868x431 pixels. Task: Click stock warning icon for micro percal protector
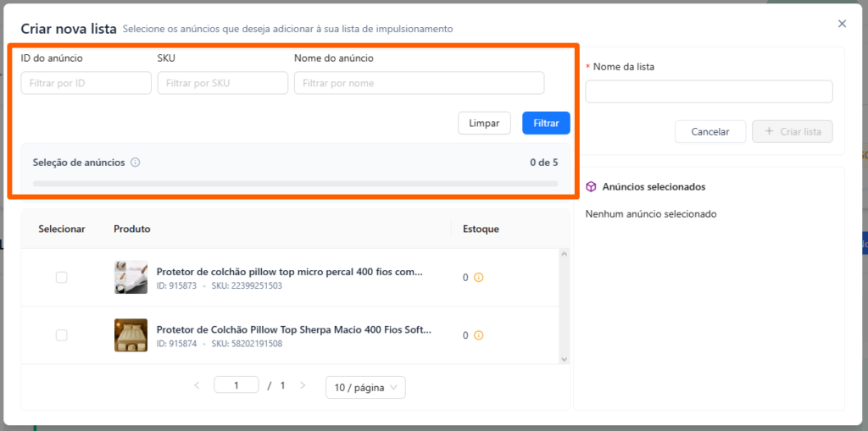pos(478,278)
